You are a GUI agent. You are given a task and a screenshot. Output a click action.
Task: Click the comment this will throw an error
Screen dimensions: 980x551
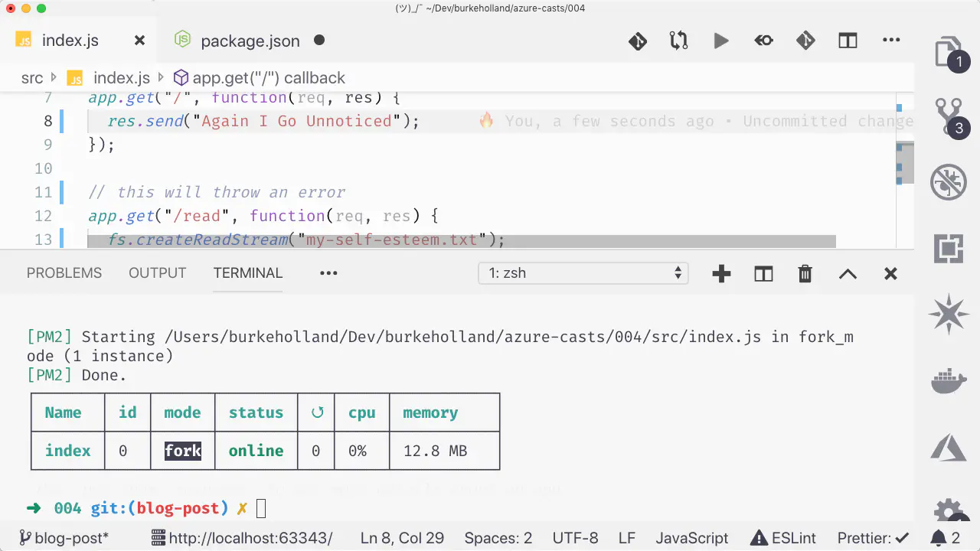(217, 192)
